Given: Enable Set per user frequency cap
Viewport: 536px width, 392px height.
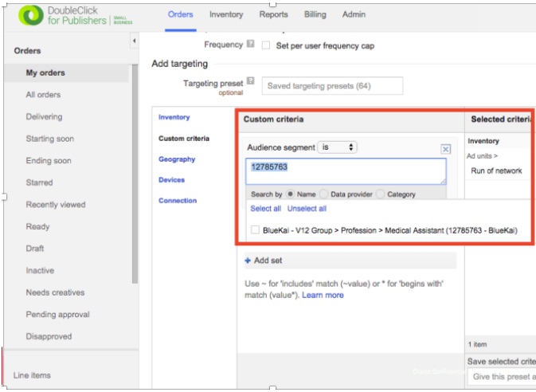Looking at the screenshot, I should click(x=265, y=45).
